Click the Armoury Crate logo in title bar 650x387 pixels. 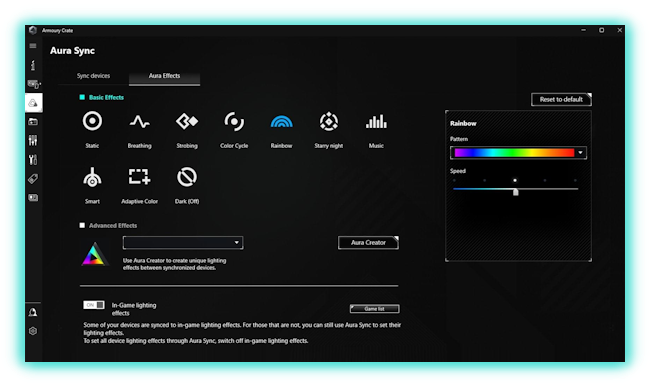33,30
